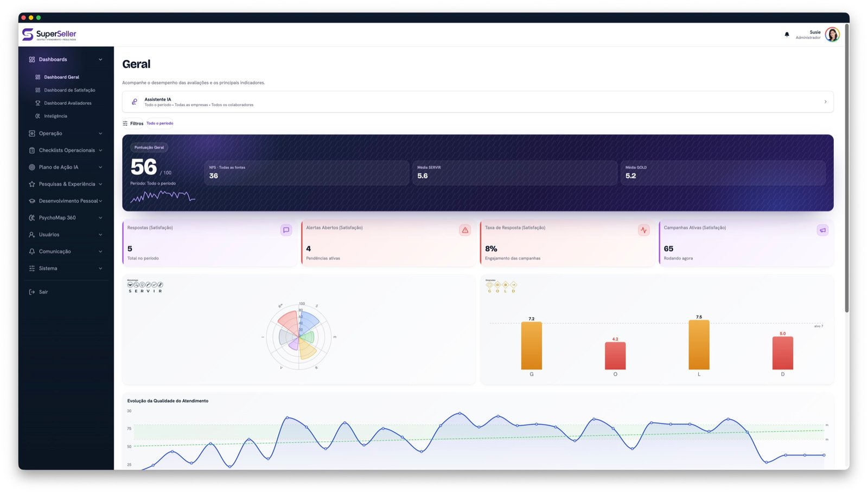Expand the Sistema chevron
Viewport: 868px width, 494px height.
pyautogui.click(x=100, y=268)
